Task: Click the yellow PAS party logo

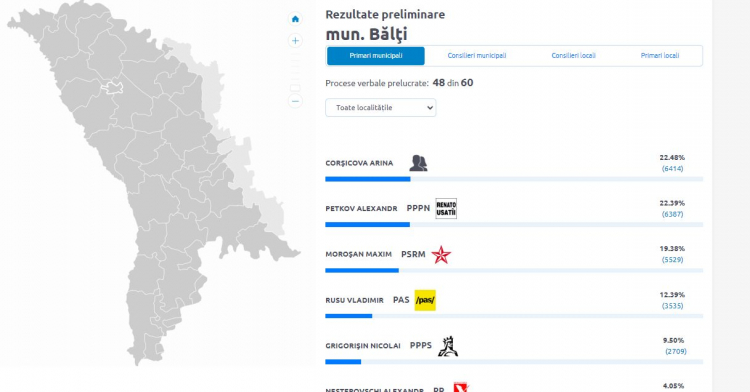Action: (x=425, y=300)
